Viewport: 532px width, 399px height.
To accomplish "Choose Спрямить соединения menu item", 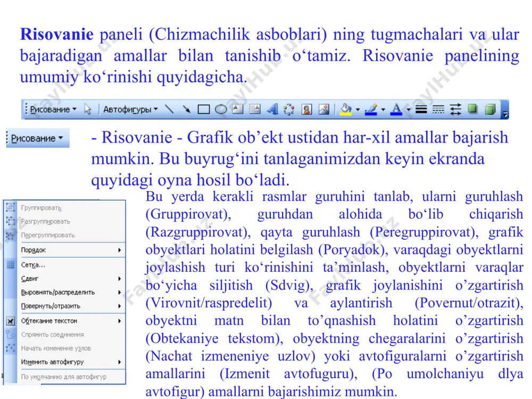I will [65, 335].
